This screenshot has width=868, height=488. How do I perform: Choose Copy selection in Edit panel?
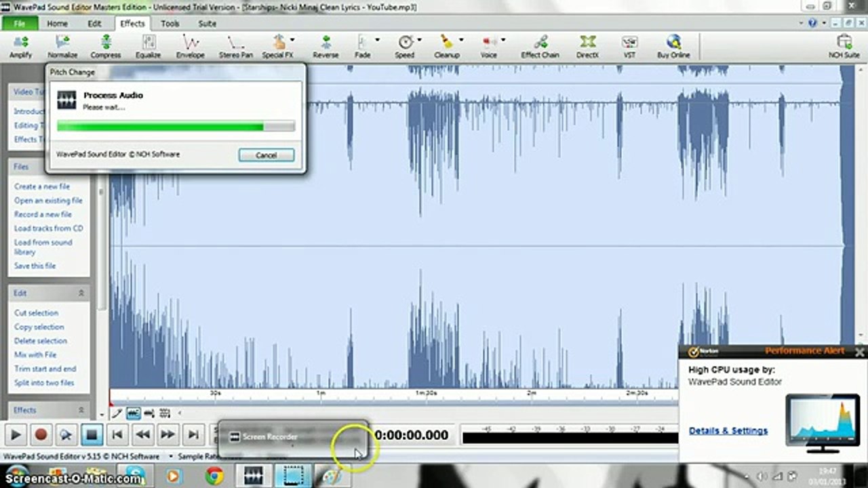tap(39, 327)
